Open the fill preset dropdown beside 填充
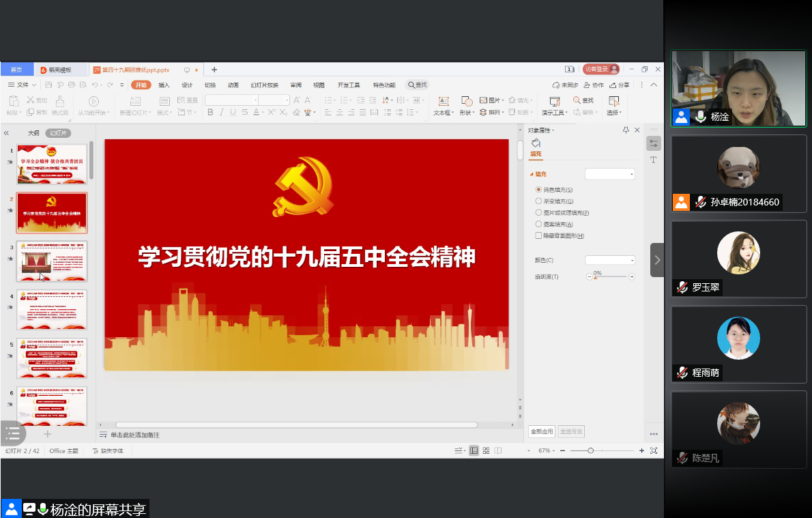The image size is (812, 518). click(x=610, y=174)
